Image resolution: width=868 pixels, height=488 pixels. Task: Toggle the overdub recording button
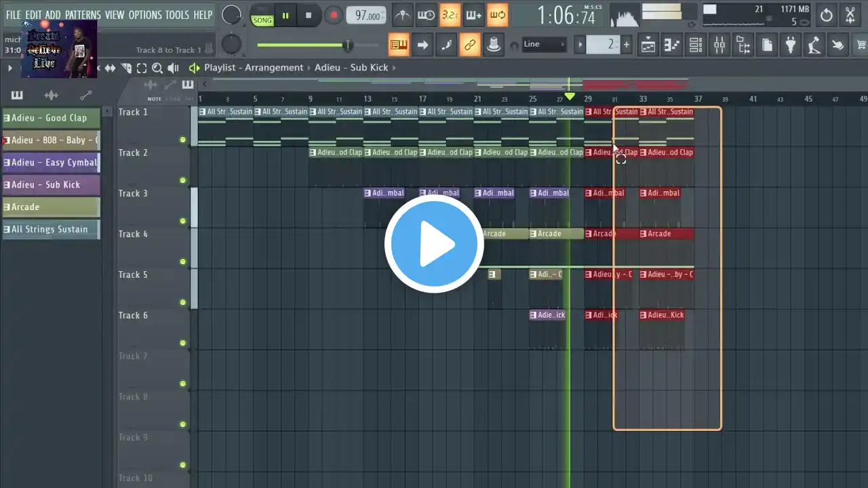[x=473, y=15]
